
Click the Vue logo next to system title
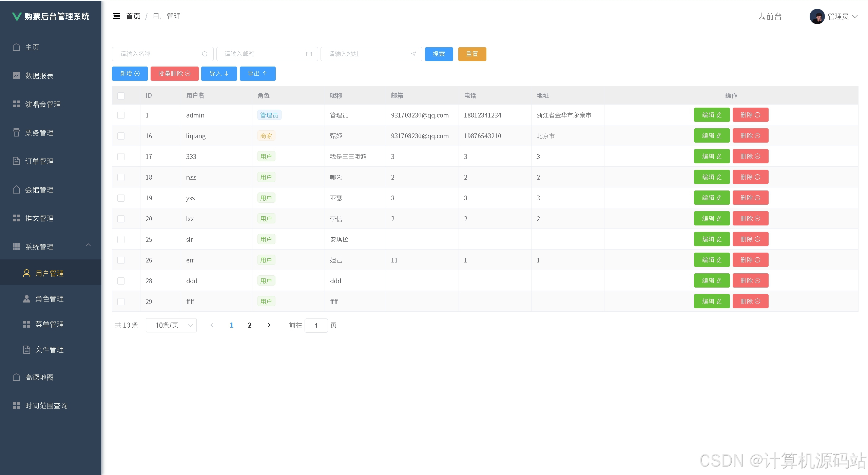(17, 16)
